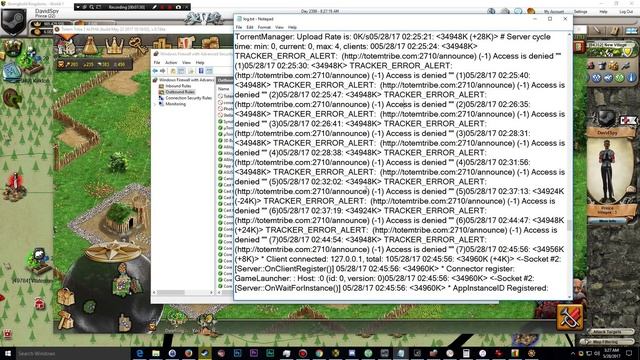
Task: Click the globe icon in game header
Action: click(x=491, y=11)
